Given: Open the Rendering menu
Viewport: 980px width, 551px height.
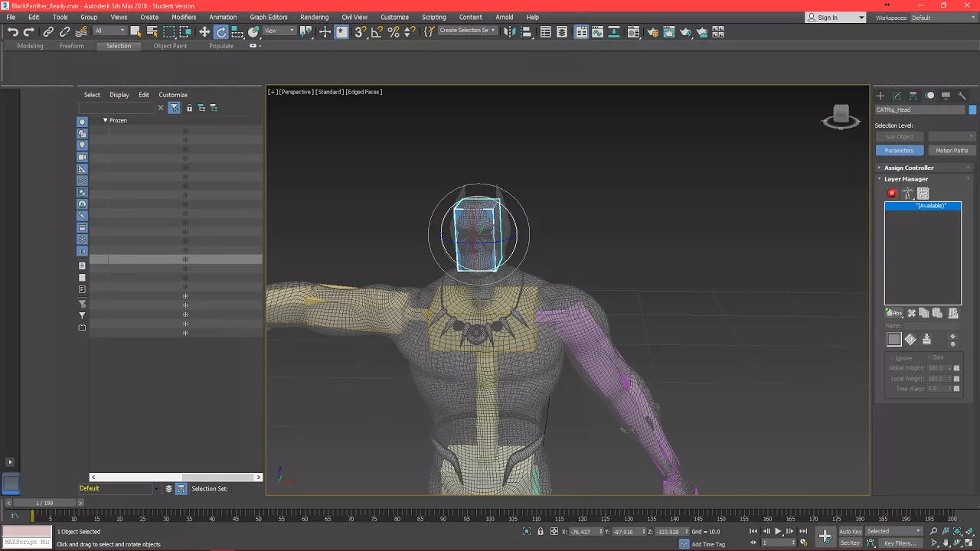Looking at the screenshot, I should [x=314, y=17].
